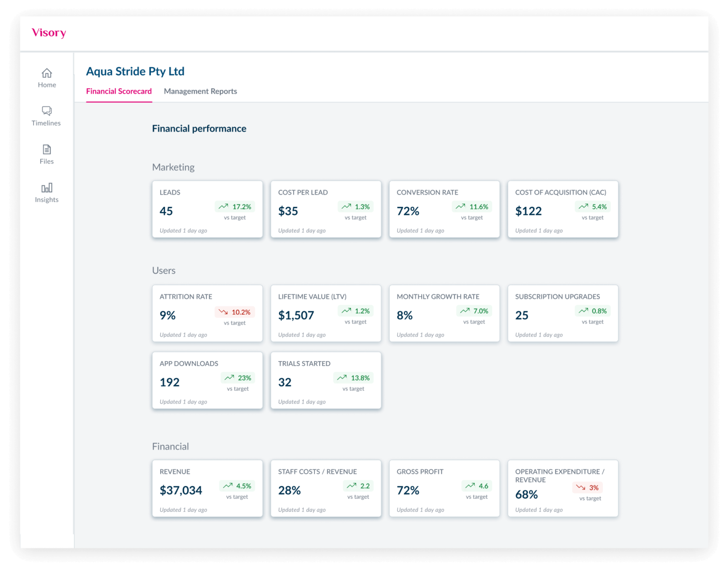Open the LIFETIME VALUE (LTV) card
The height and width of the screenshot is (571, 728).
point(326,314)
